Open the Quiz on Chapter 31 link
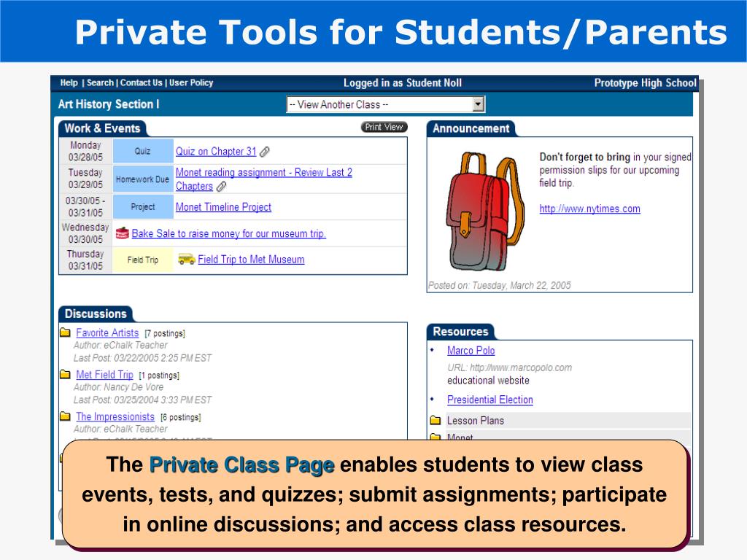The width and height of the screenshot is (747, 560). pos(216,152)
